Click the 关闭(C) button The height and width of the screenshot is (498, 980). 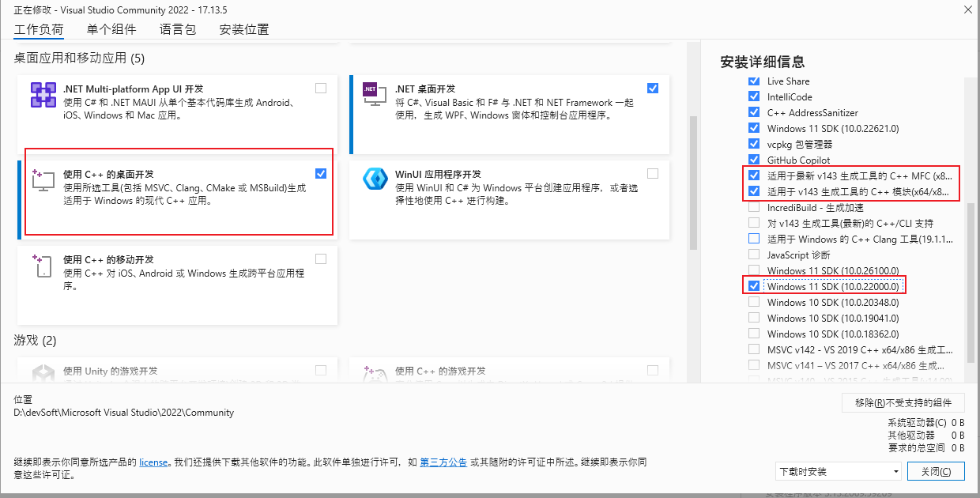coord(936,471)
